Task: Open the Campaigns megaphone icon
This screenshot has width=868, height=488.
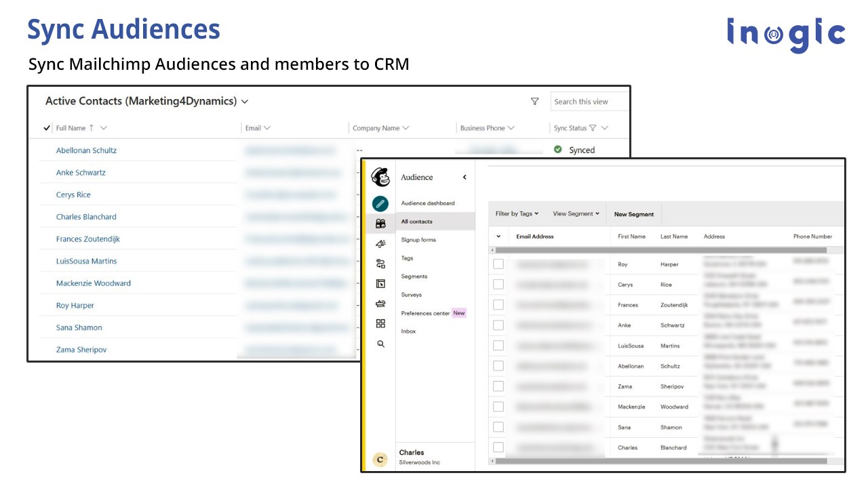Action: pyautogui.click(x=380, y=243)
